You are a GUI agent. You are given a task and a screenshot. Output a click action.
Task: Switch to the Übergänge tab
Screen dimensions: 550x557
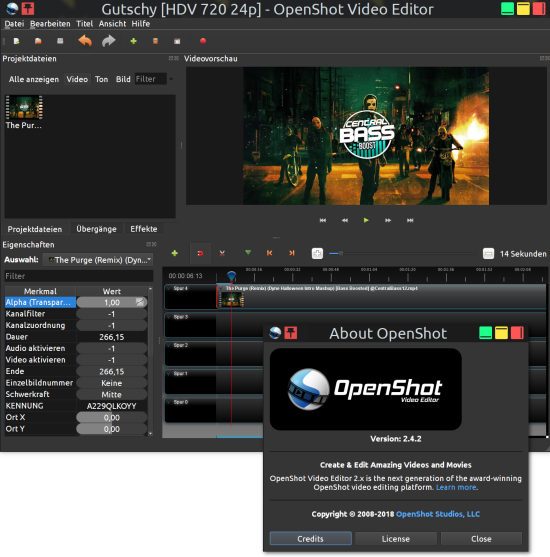click(x=96, y=229)
